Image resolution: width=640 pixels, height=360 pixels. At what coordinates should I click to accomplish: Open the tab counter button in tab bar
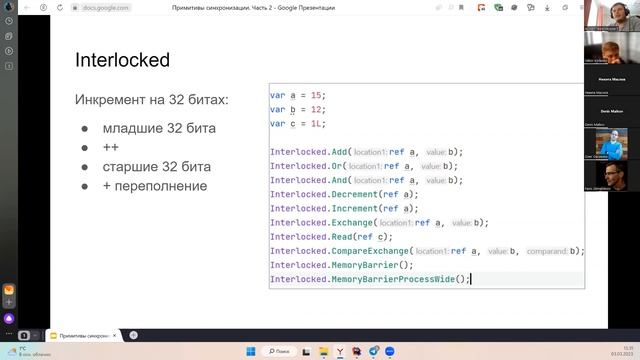click(x=24, y=336)
